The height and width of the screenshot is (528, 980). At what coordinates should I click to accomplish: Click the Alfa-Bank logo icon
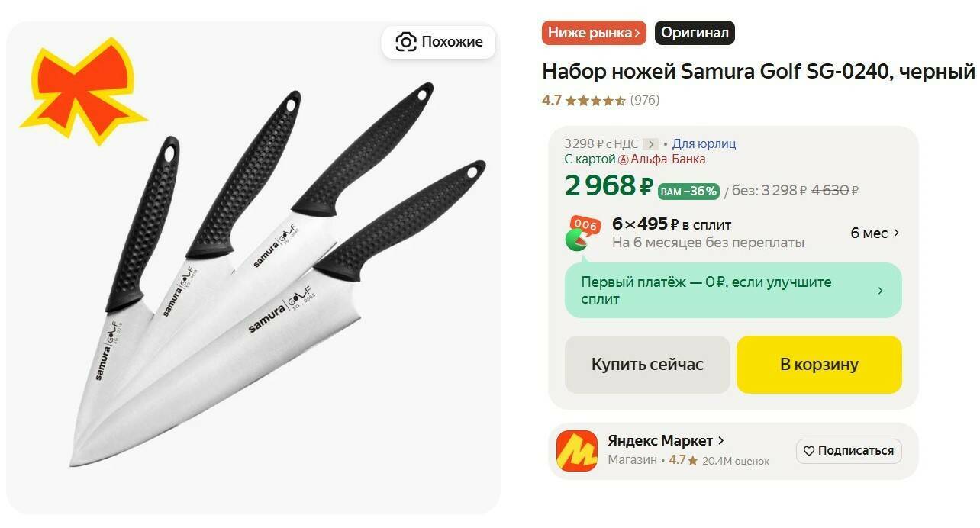pyautogui.click(x=623, y=159)
